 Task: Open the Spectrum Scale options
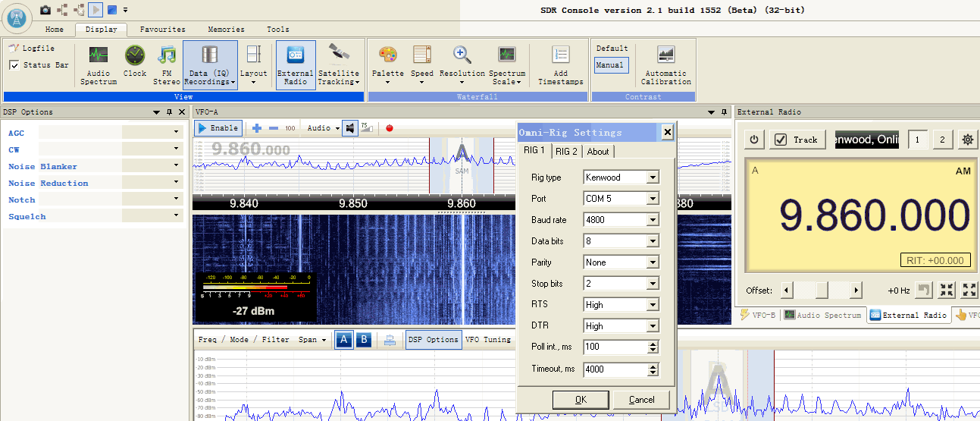507,65
